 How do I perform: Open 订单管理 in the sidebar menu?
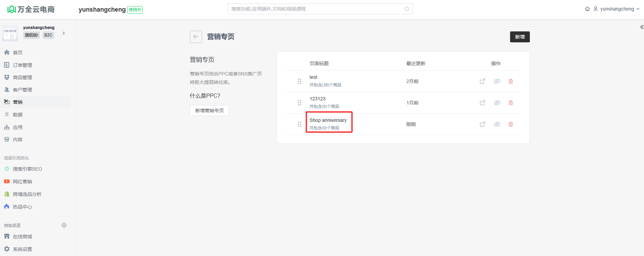22,65
